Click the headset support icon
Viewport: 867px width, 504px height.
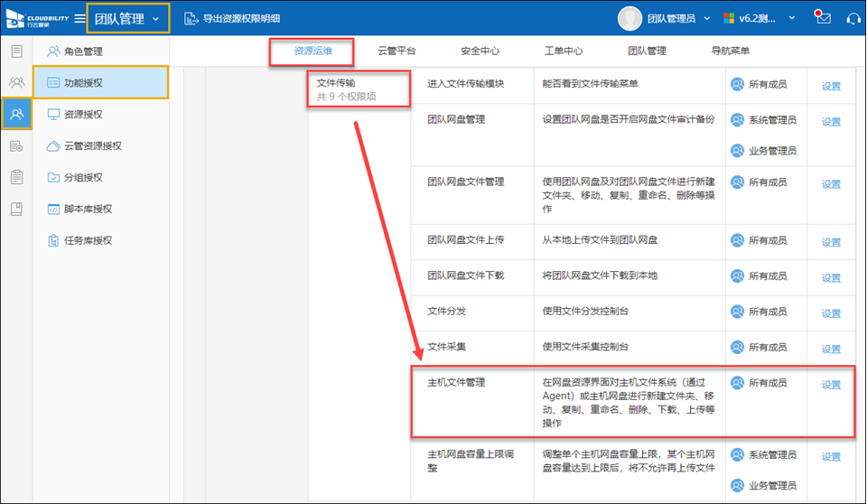click(x=852, y=18)
